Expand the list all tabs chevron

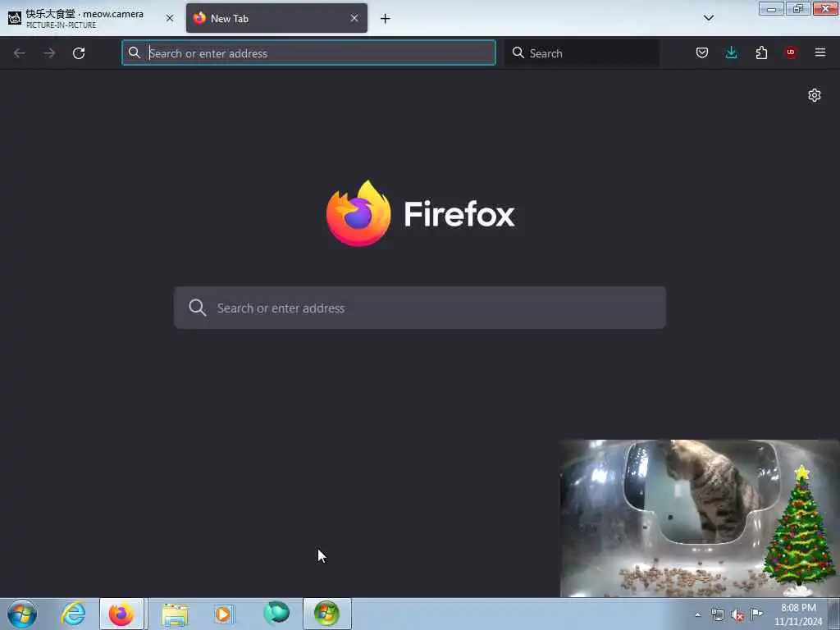coord(709,18)
